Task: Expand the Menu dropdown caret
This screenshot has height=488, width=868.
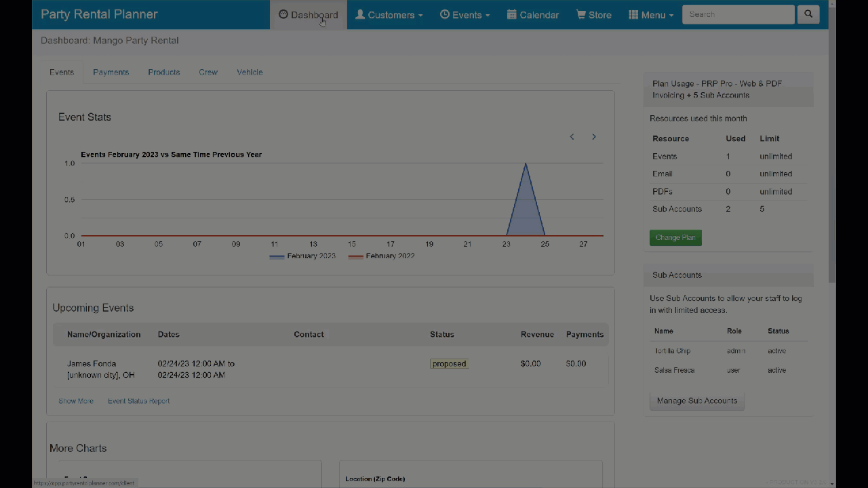Action: tap(671, 16)
